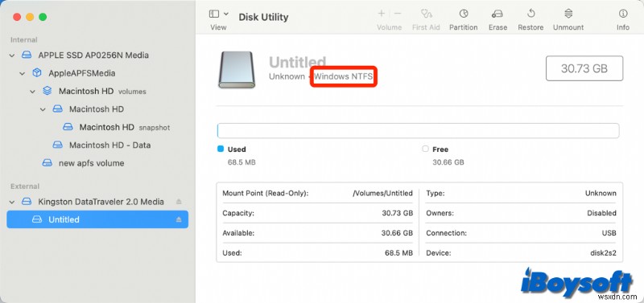Image resolution: width=644 pixels, height=303 pixels.
Task: Click the Owners Disabled value
Action: click(601, 213)
